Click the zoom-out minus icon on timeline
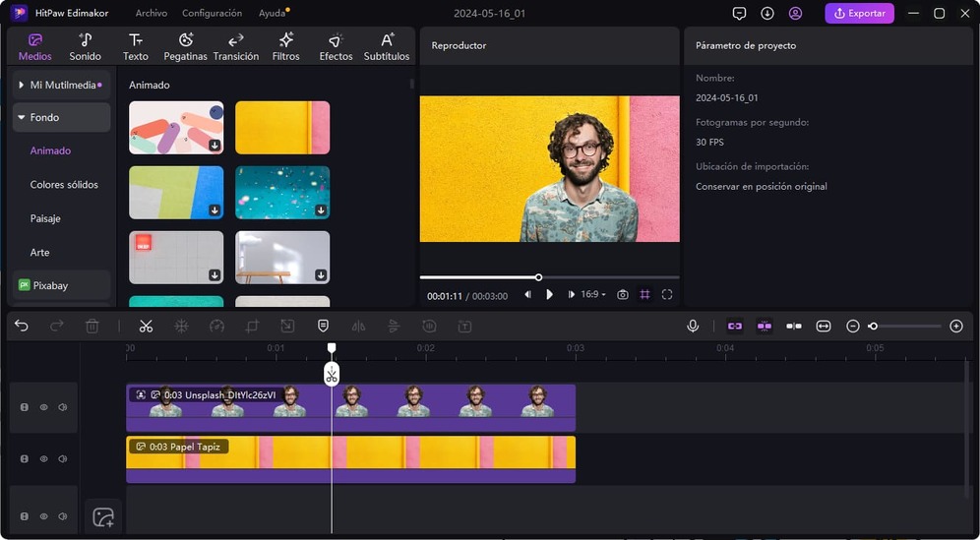 pos(853,327)
